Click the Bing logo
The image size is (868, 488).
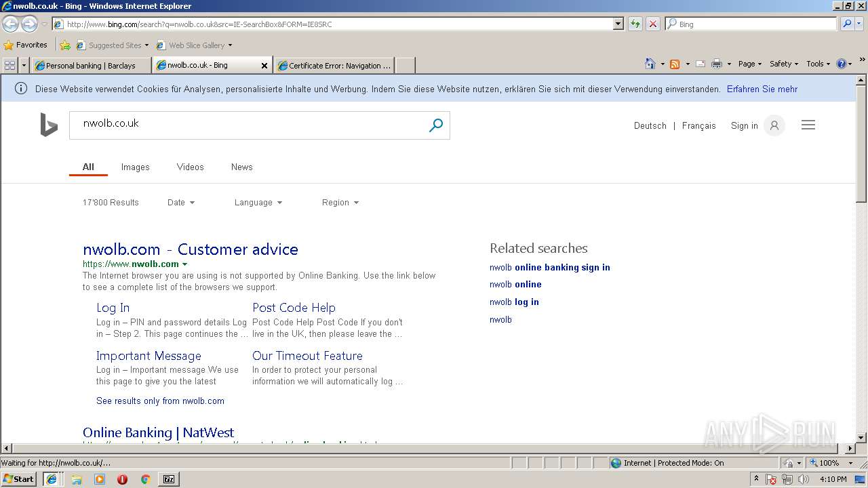(x=49, y=125)
